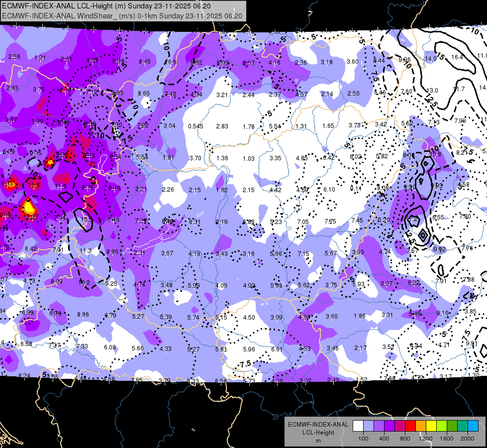Click the wind shear value '1.78'

click(249, 127)
